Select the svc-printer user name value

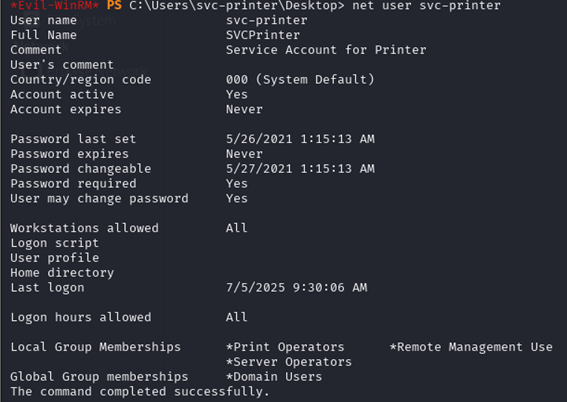click(x=267, y=20)
